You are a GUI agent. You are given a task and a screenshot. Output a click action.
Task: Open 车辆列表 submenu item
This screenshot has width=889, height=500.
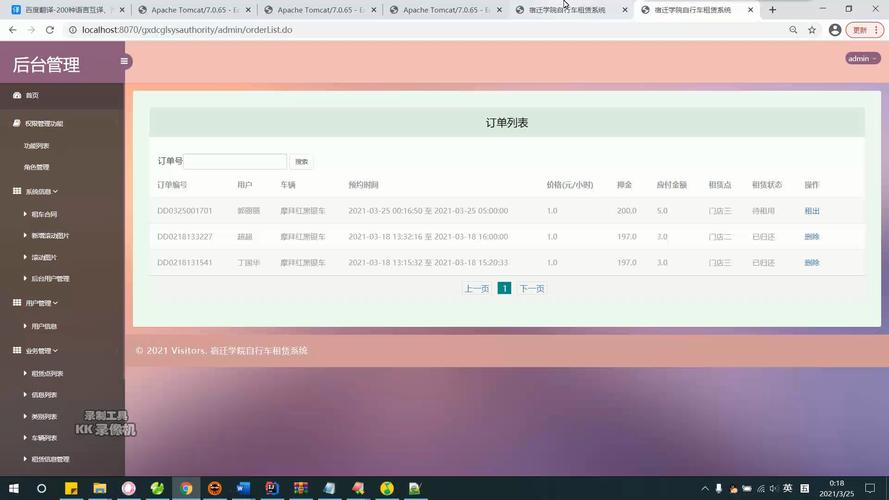pyautogui.click(x=44, y=438)
